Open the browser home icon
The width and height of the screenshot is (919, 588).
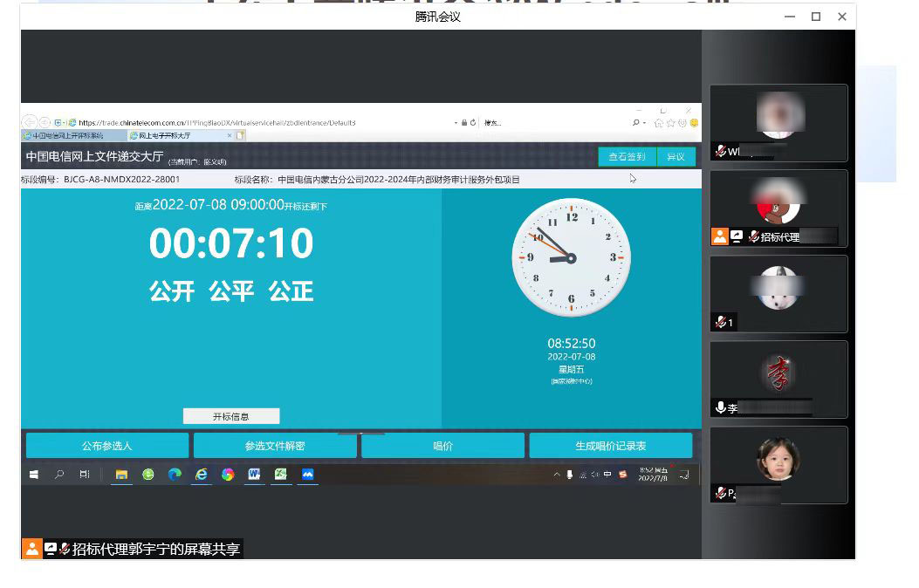[659, 123]
